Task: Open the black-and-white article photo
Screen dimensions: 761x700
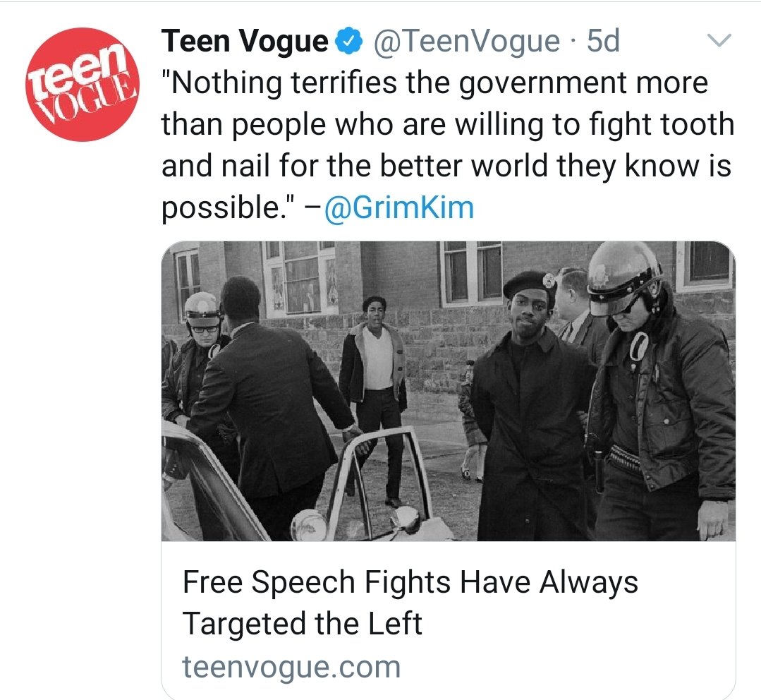Action: (x=448, y=390)
